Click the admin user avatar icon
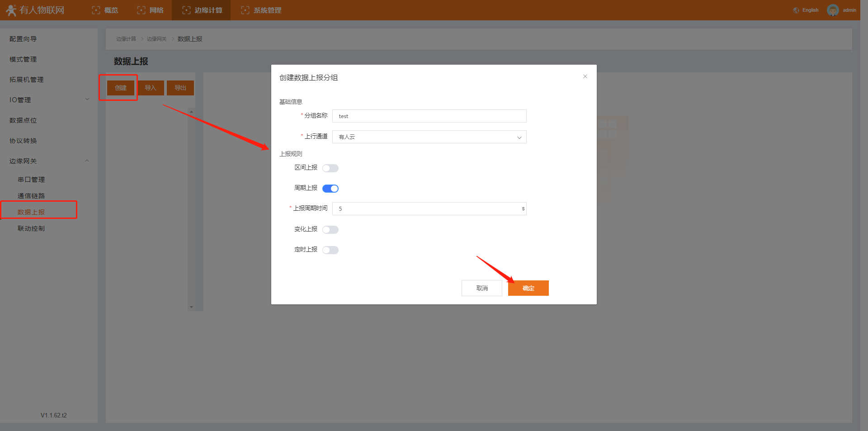The width and height of the screenshot is (868, 431). [833, 10]
